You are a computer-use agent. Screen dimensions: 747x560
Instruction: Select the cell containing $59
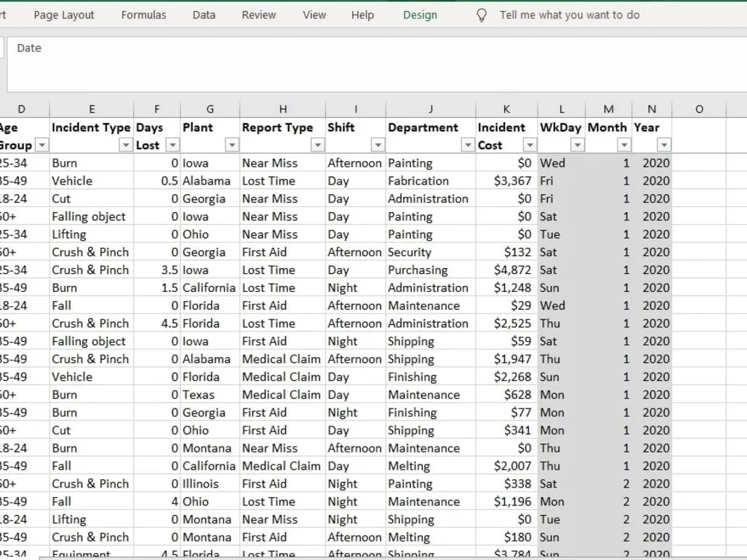click(x=506, y=341)
